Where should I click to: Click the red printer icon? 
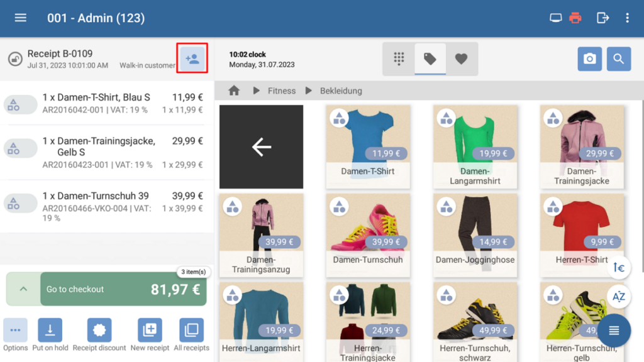point(575,18)
